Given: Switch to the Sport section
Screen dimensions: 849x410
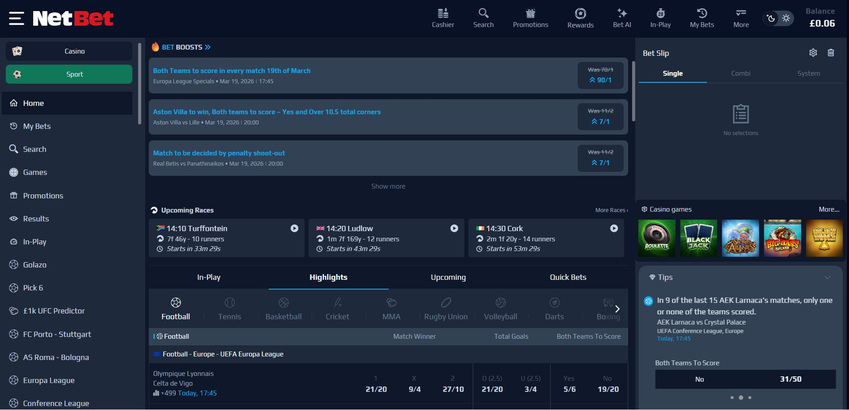Looking at the screenshot, I should pyautogui.click(x=69, y=74).
